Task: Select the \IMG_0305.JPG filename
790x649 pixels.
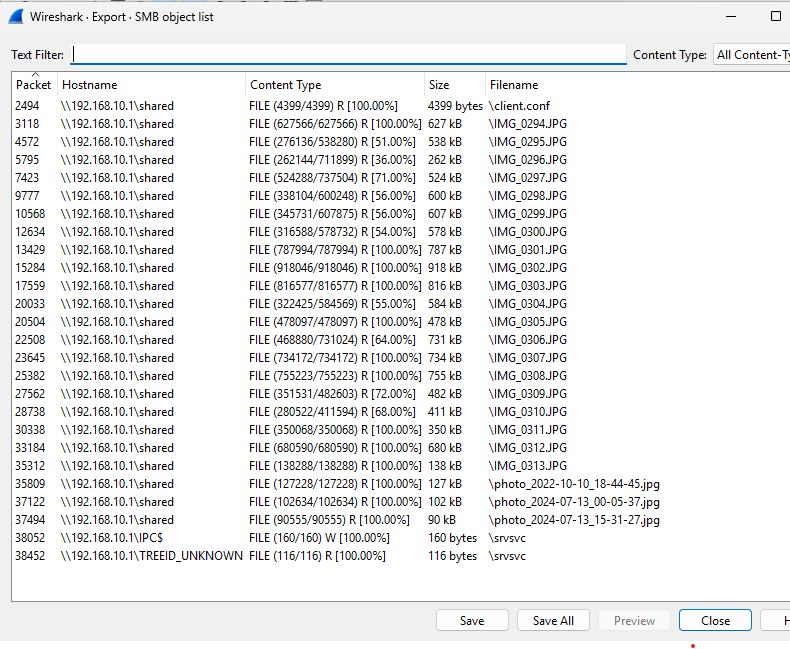Action: coord(528,322)
